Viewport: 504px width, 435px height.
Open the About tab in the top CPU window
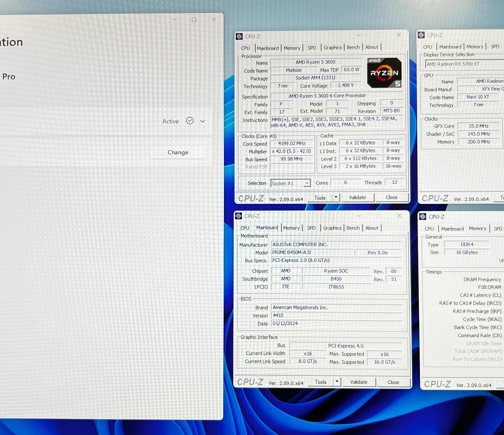tap(372, 47)
